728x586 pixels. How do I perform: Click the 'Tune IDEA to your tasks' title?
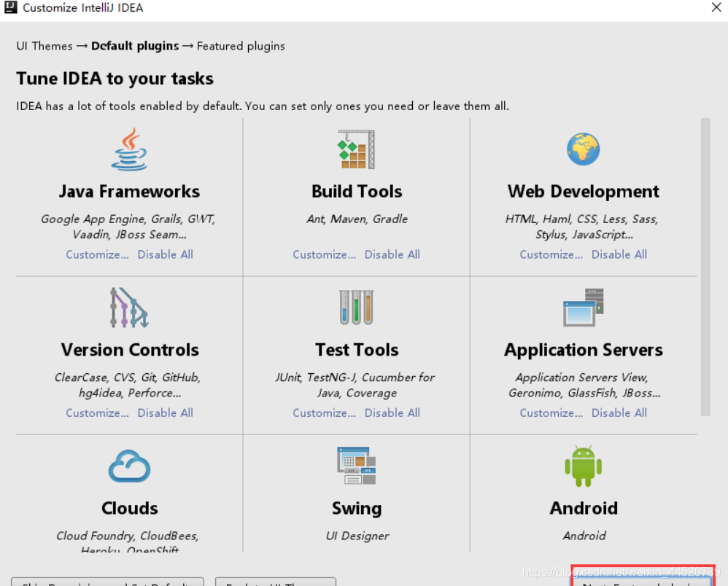click(115, 79)
